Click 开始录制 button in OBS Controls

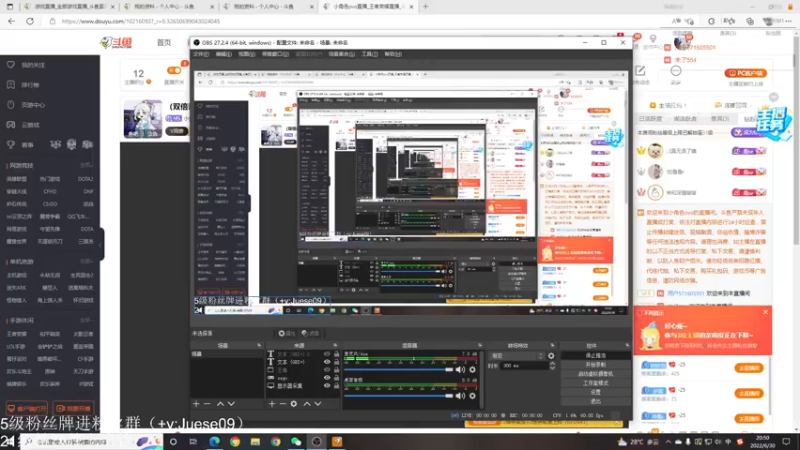[x=595, y=365]
